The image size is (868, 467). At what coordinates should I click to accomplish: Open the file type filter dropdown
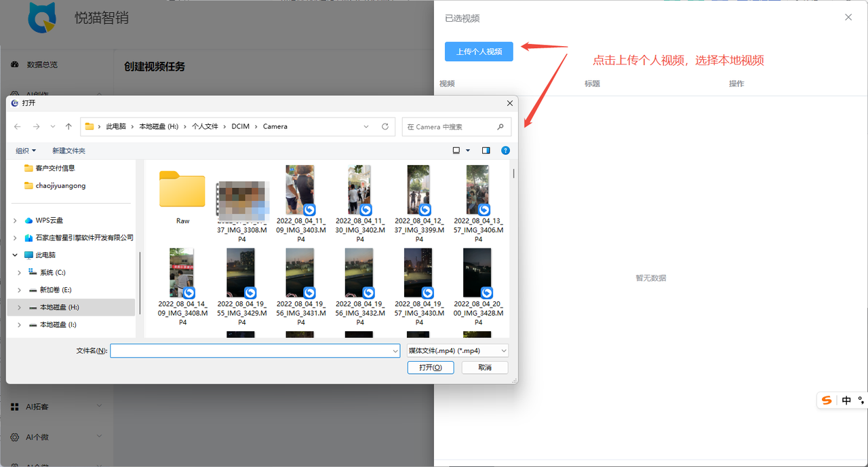458,351
